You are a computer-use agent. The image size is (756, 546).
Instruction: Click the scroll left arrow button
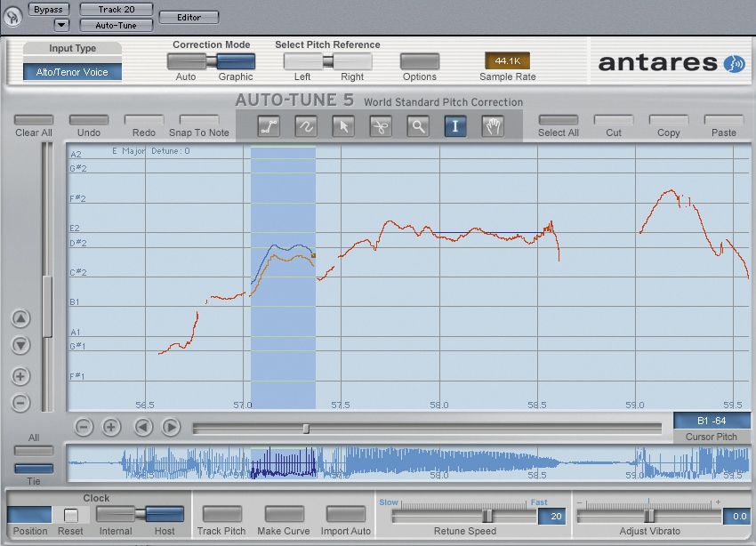143,427
